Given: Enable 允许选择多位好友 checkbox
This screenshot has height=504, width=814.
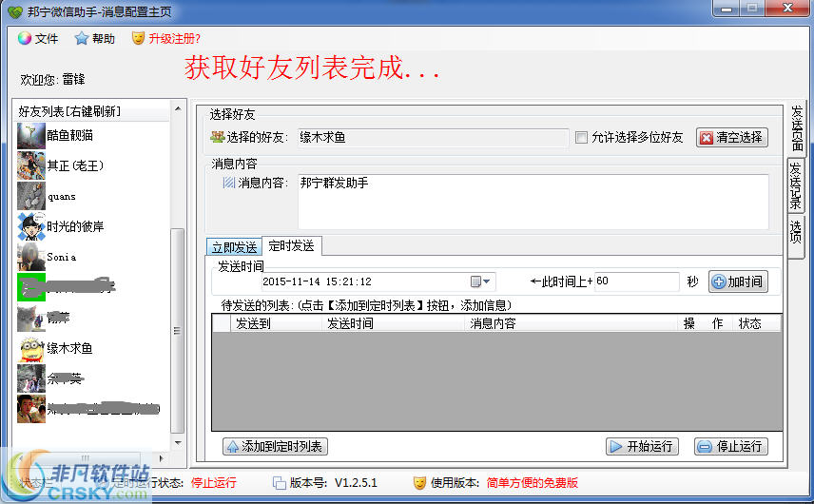Looking at the screenshot, I should 581,138.
